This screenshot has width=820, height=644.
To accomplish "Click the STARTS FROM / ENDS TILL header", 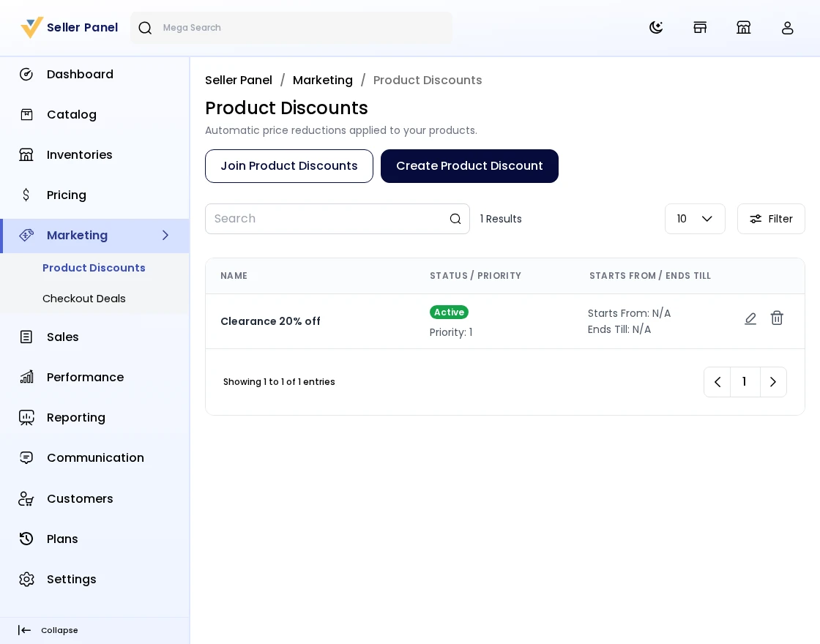I will (650, 275).
